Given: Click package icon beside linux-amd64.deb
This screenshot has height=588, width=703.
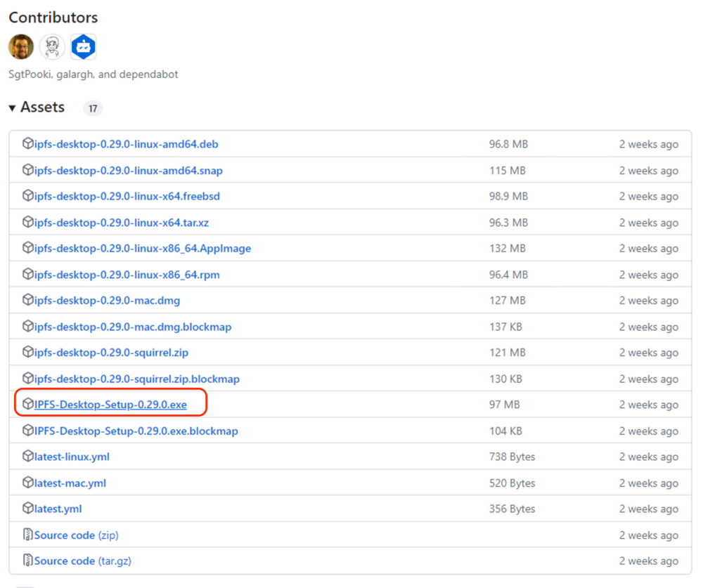Looking at the screenshot, I should (28, 144).
